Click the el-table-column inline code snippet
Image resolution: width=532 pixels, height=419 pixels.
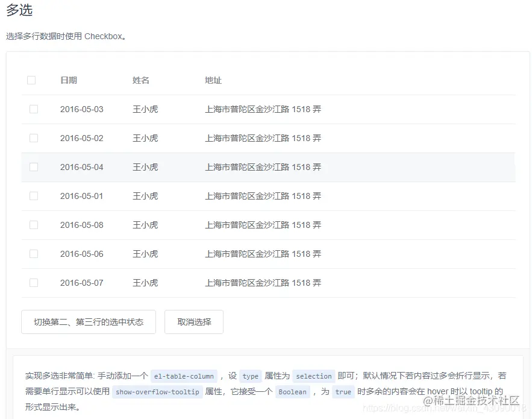(184, 376)
